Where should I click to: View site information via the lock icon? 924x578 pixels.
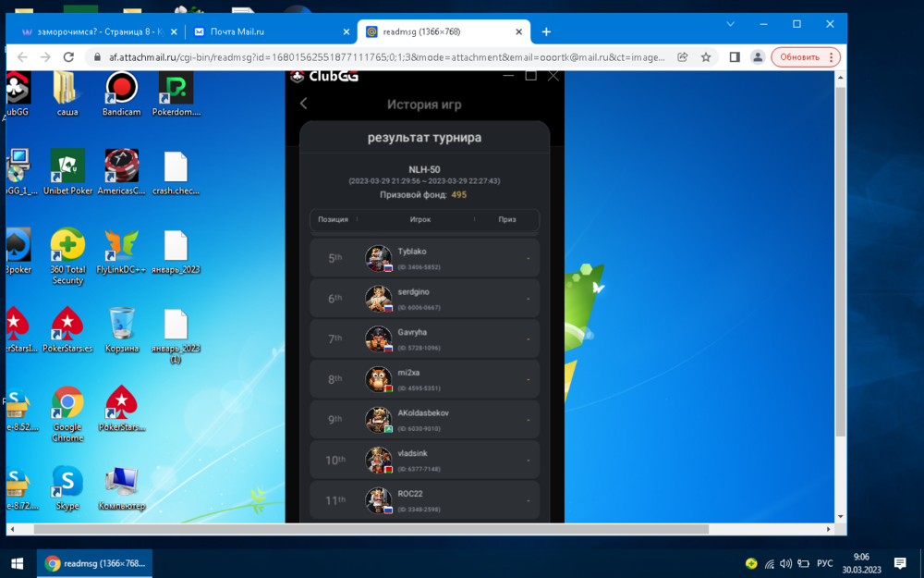pos(97,57)
